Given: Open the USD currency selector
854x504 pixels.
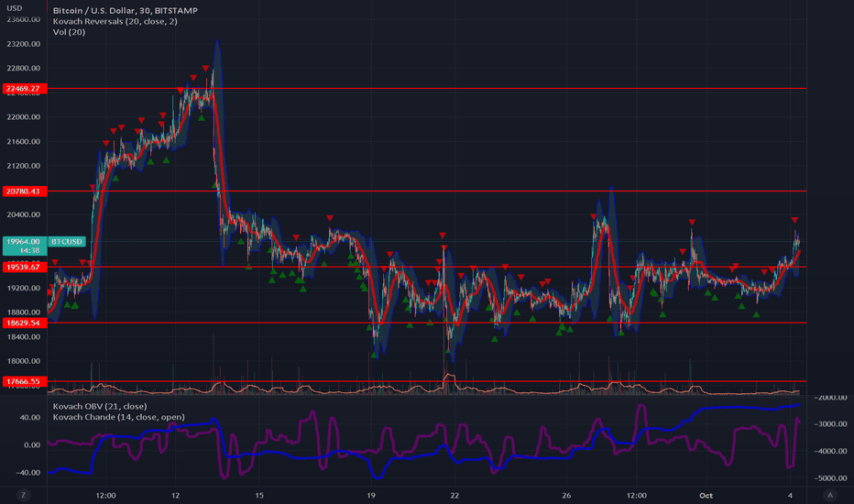Looking at the screenshot, I should 14,8.
